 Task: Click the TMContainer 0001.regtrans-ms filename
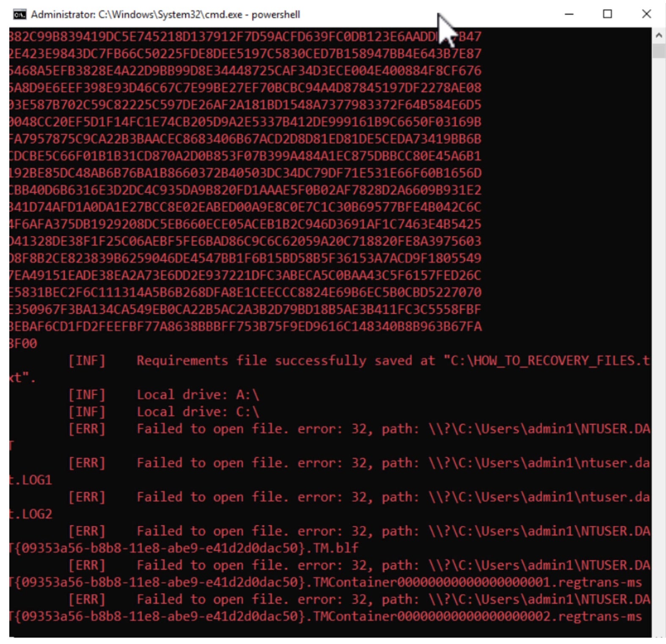[473, 582]
